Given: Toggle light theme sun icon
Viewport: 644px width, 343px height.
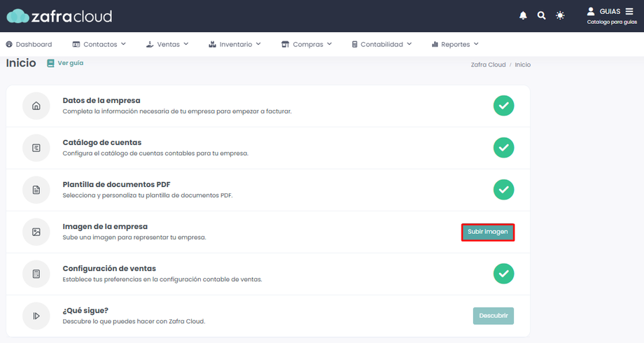Looking at the screenshot, I should coord(560,15).
